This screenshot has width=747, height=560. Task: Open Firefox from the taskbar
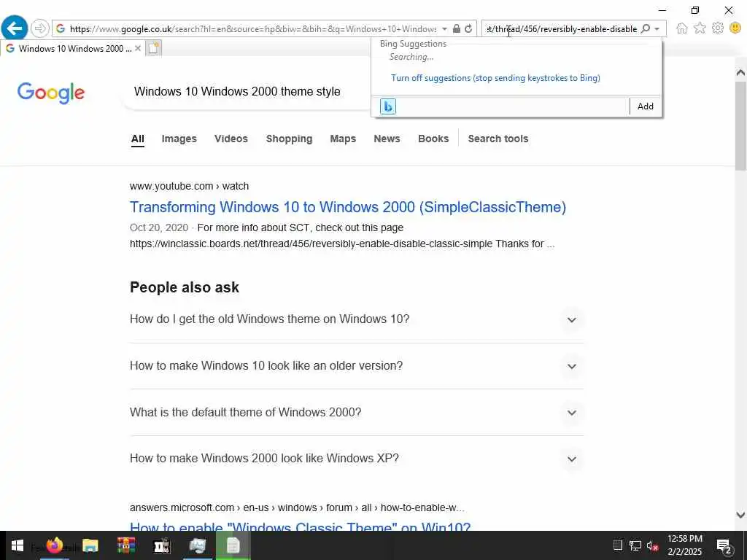tap(54, 545)
